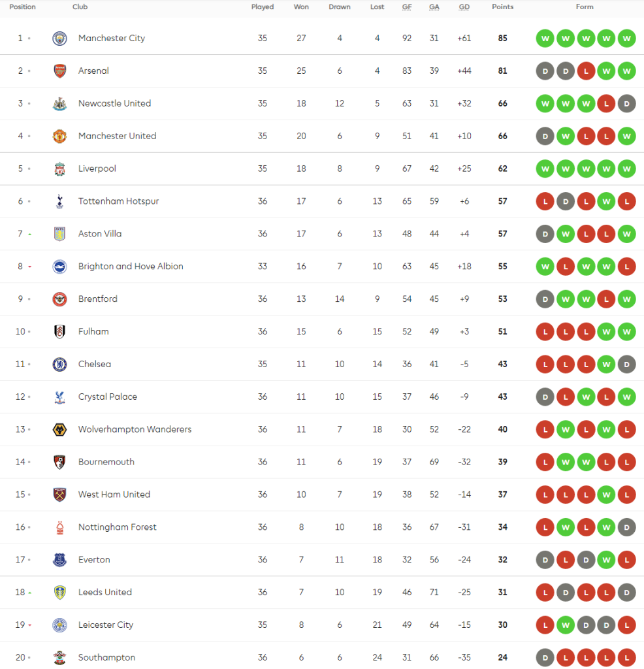Click Aston Villa's green up-arrow position indicator

(x=29, y=234)
